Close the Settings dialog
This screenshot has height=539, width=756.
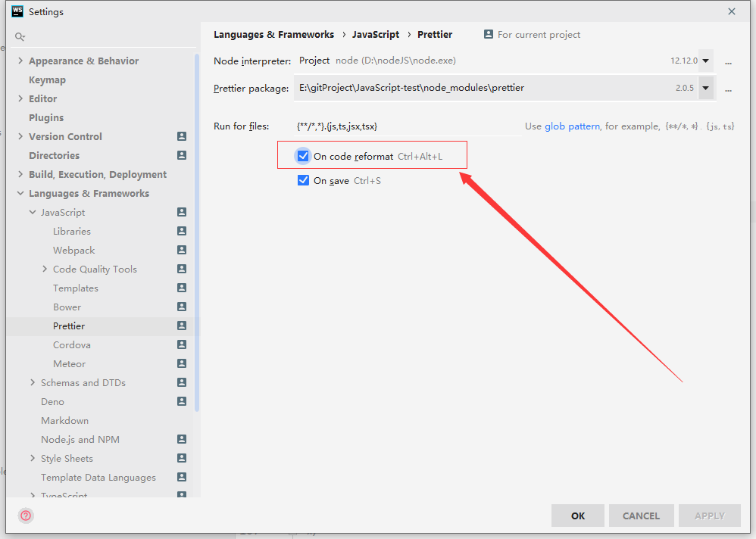tap(732, 11)
